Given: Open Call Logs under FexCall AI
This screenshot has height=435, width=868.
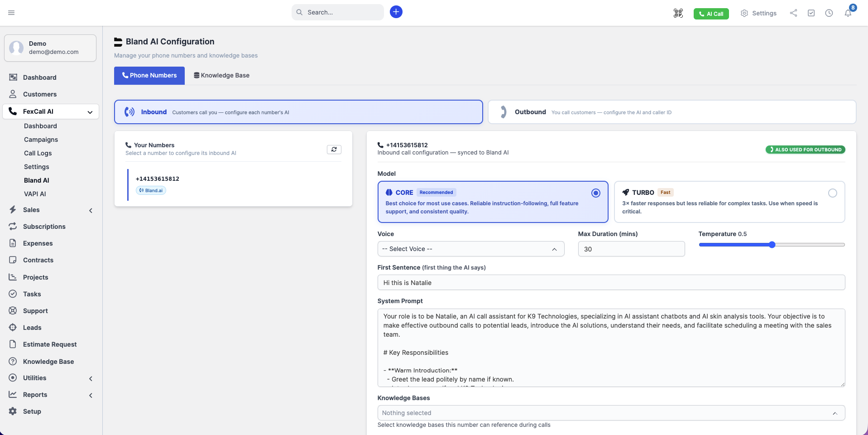Looking at the screenshot, I should coord(38,153).
